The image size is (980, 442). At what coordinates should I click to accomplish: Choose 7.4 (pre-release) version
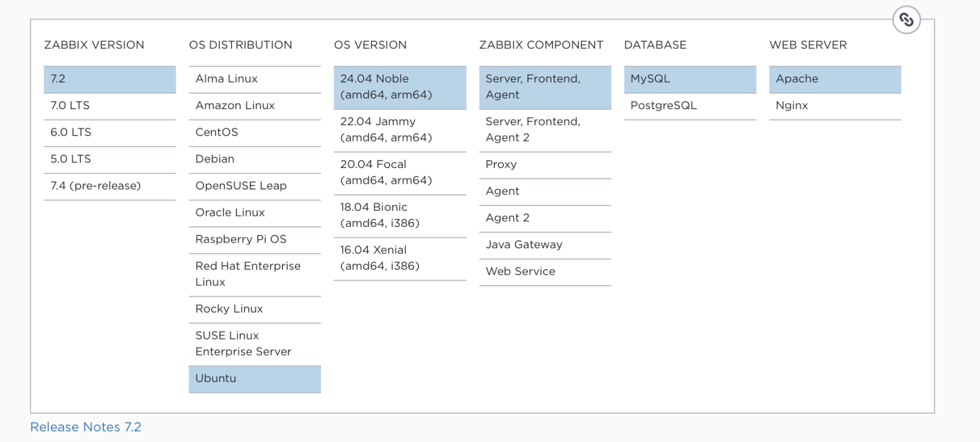(x=110, y=186)
